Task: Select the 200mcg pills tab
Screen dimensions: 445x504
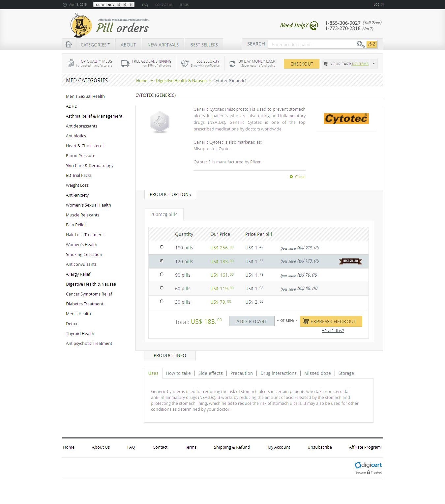Action: pyautogui.click(x=164, y=214)
